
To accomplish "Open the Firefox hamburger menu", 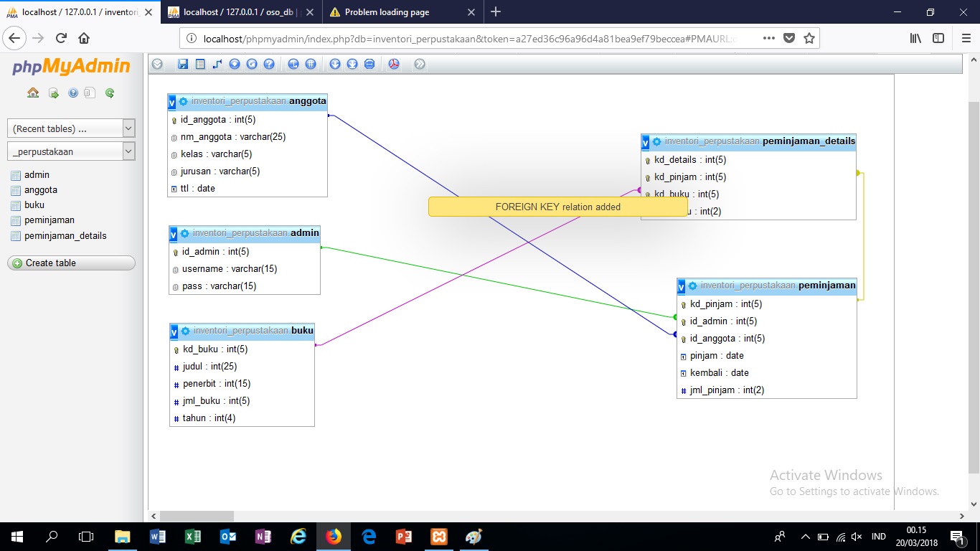I will point(965,38).
